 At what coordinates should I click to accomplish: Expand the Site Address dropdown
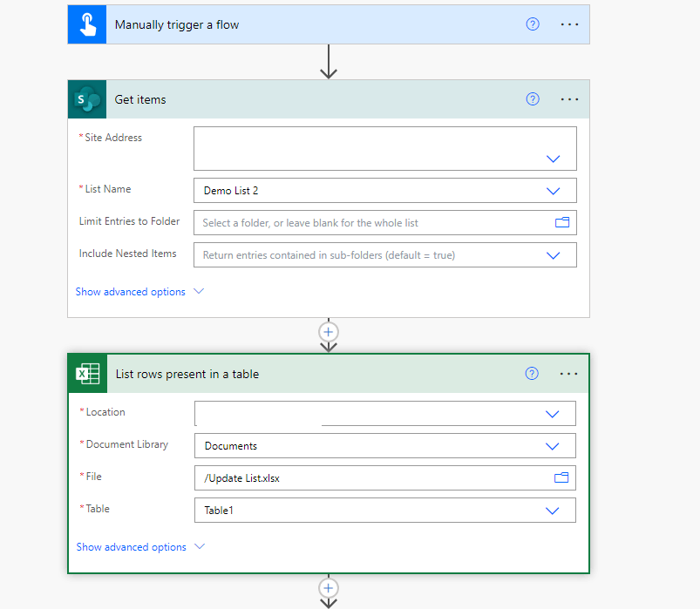(553, 159)
